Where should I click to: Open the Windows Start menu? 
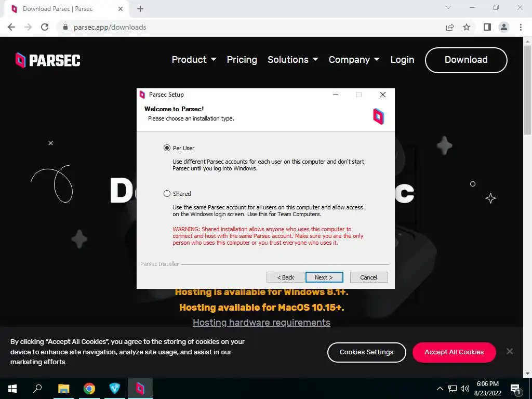pos(12,389)
